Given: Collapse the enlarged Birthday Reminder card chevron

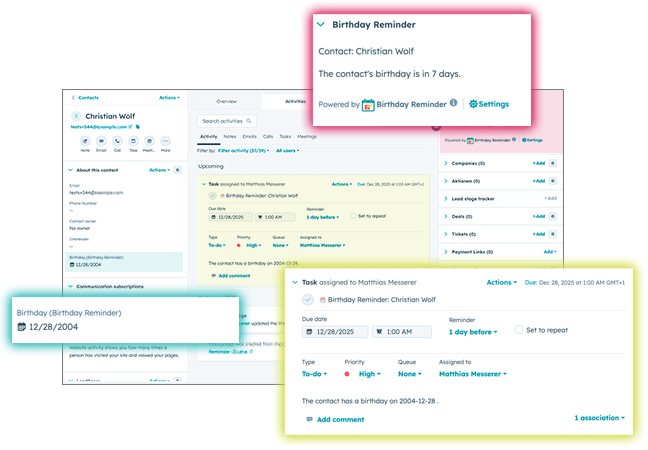Looking at the screenshot, I should click(x=321, y=24).
